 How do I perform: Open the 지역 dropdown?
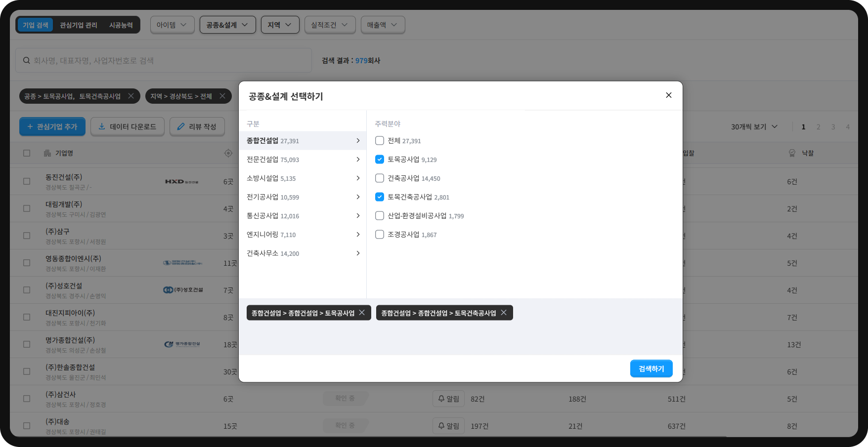tap(280, 25)
